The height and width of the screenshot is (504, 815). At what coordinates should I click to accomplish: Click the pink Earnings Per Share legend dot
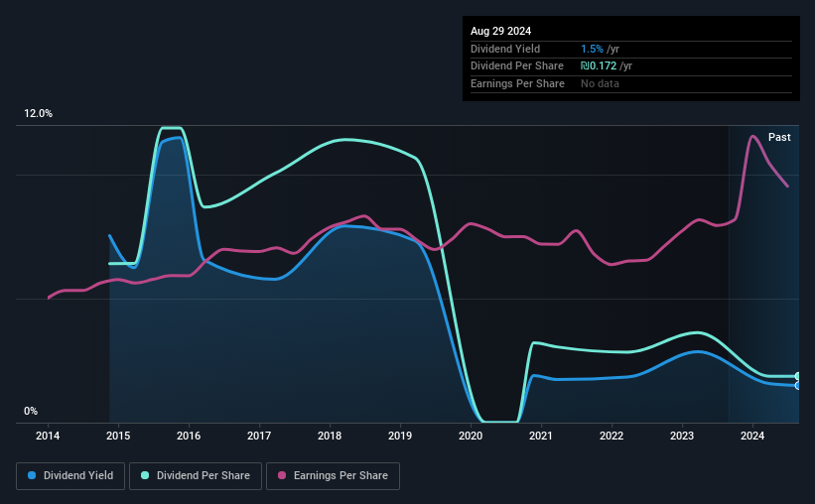[x=282, y=475]
